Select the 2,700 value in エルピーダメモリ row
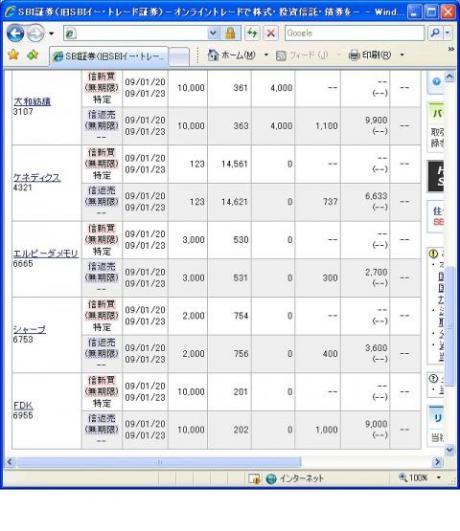The height and width of the screenshot is (531, 460). [376, 272]
